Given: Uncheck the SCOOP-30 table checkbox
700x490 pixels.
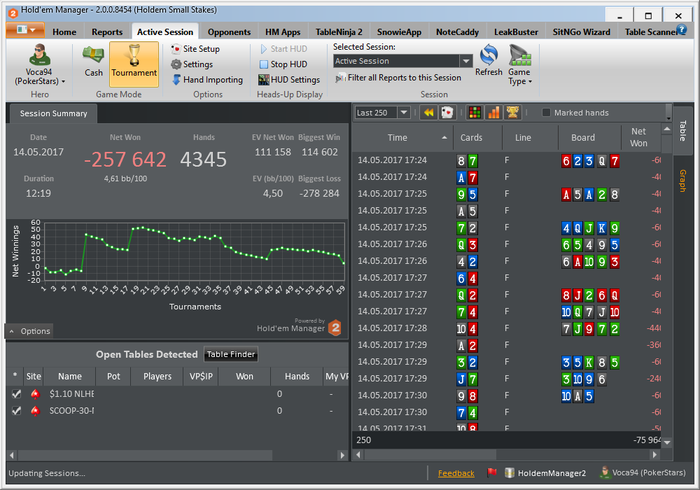Looking at the screenshot, I should tap(15, 411).
